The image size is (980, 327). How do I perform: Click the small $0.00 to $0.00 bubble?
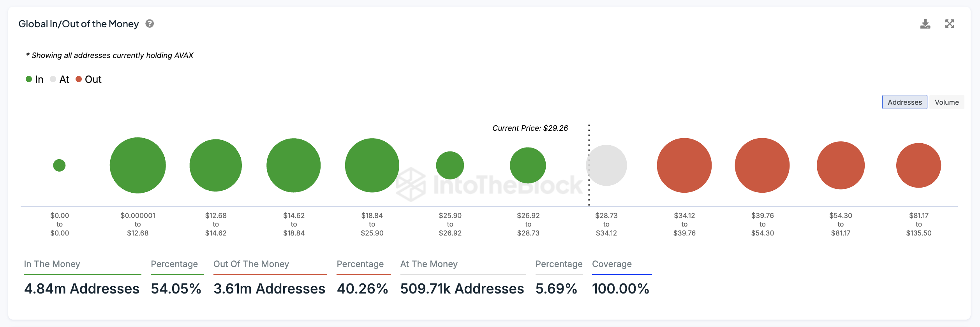tap(59, 165)
